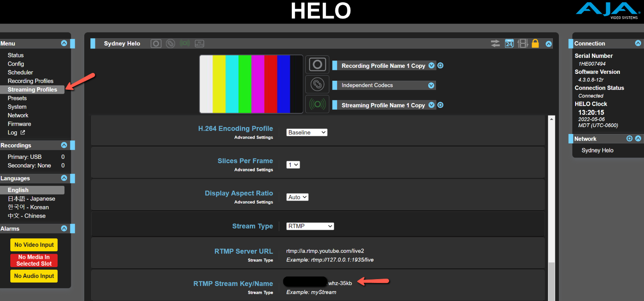
Task: Click the filmstrip icon in header bar
Action: tap(523, 43)
